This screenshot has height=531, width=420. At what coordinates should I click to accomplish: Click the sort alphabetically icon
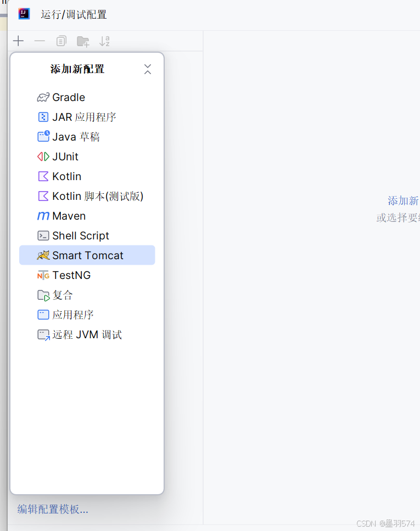tap(104, 41)
